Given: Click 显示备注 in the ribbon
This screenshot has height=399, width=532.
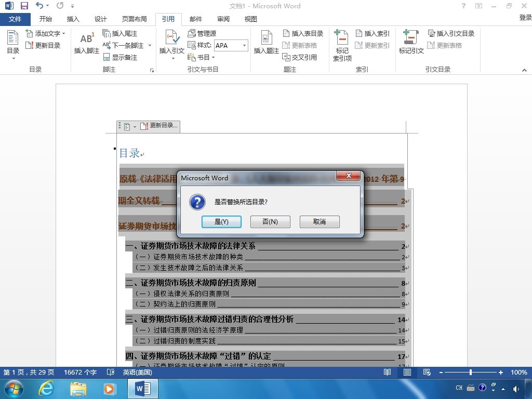Looking at the screenshot, I should point(120,57).
